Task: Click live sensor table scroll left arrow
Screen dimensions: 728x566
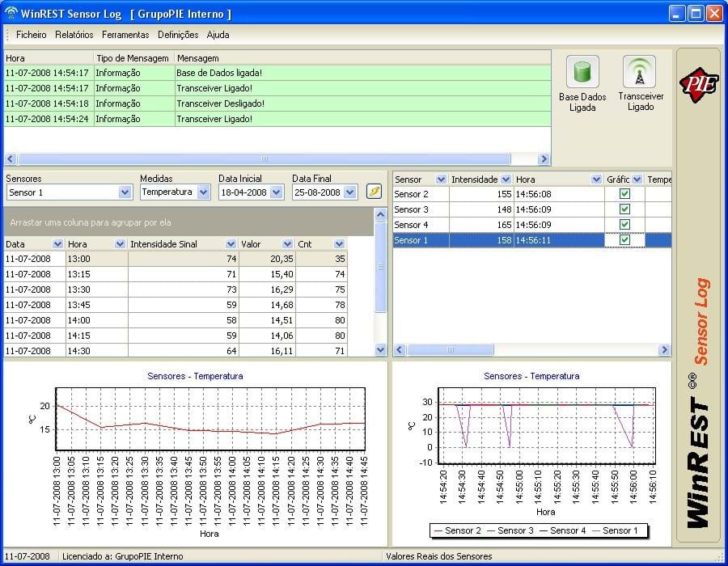Action: coord(400,350)
